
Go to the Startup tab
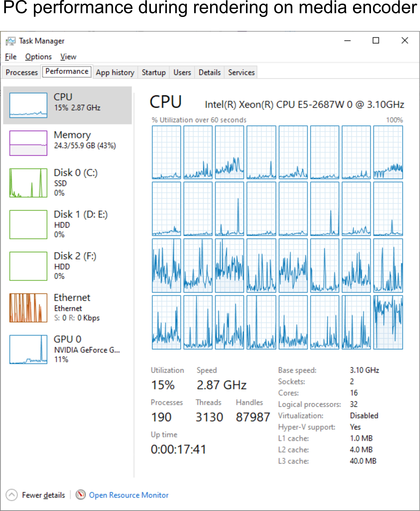pyautogui.click(x=154, y=72)
